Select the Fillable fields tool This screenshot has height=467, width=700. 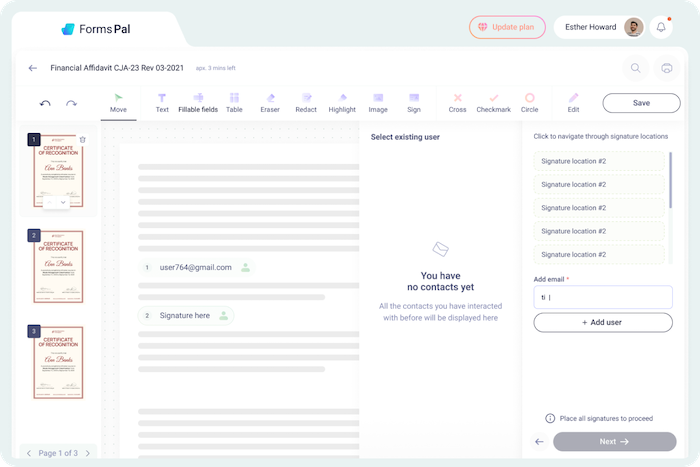pyautogui.click(x=197, y=102)
